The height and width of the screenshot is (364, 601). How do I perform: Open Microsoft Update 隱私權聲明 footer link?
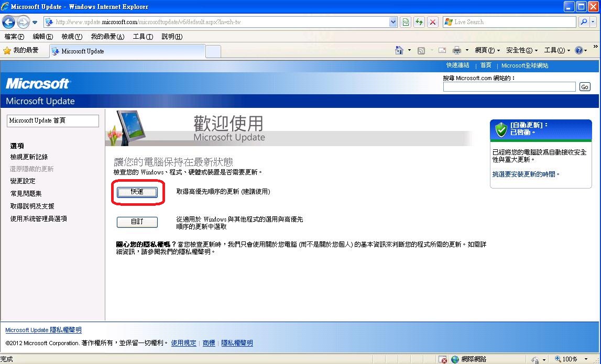point(43,330)
